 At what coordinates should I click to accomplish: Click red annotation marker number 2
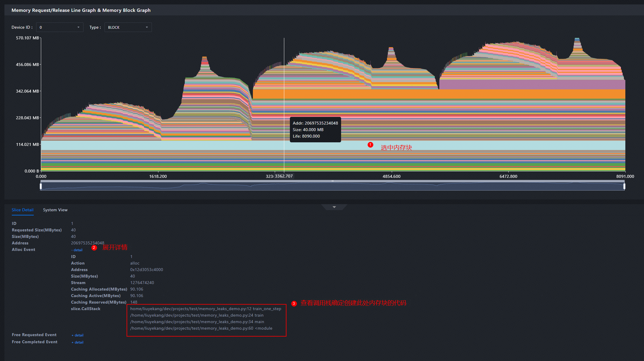coord(94,248)
